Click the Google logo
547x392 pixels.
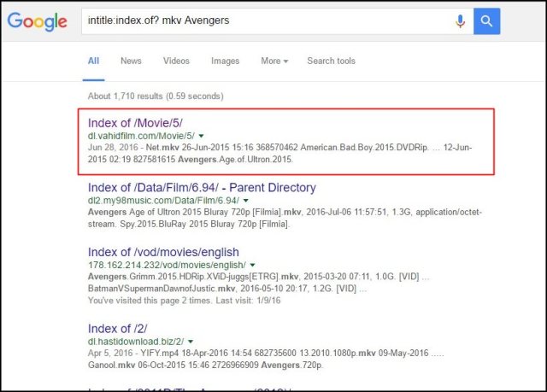click(38, 22)
